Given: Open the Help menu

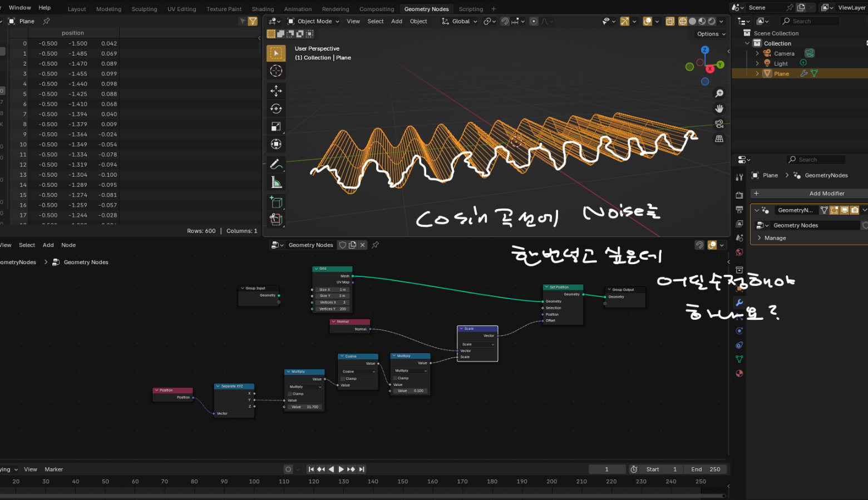Looking at the screenshot, I should (x=45, y=8).
